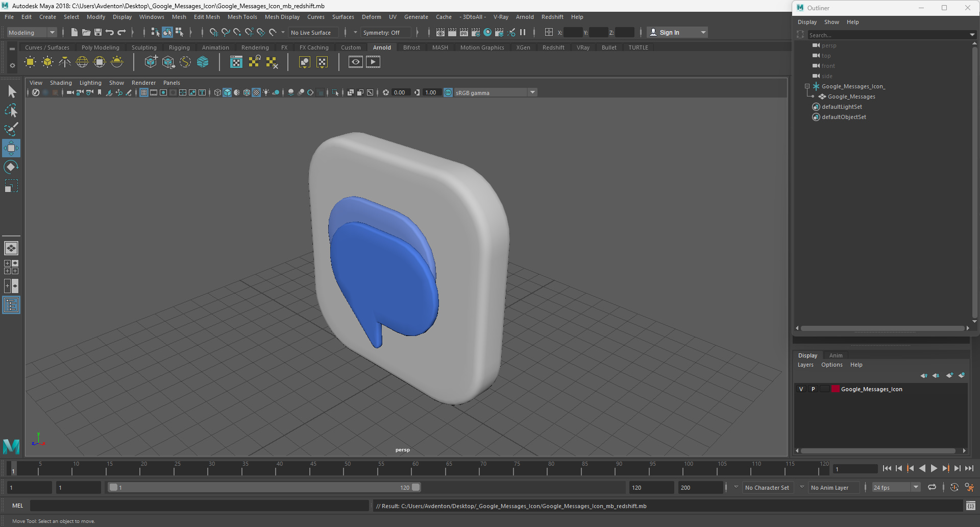Image resolution: width=980 pixels, height=527 pixels.
Task: Create an Arnold Volume from shelf
Action: coord(203,62)
